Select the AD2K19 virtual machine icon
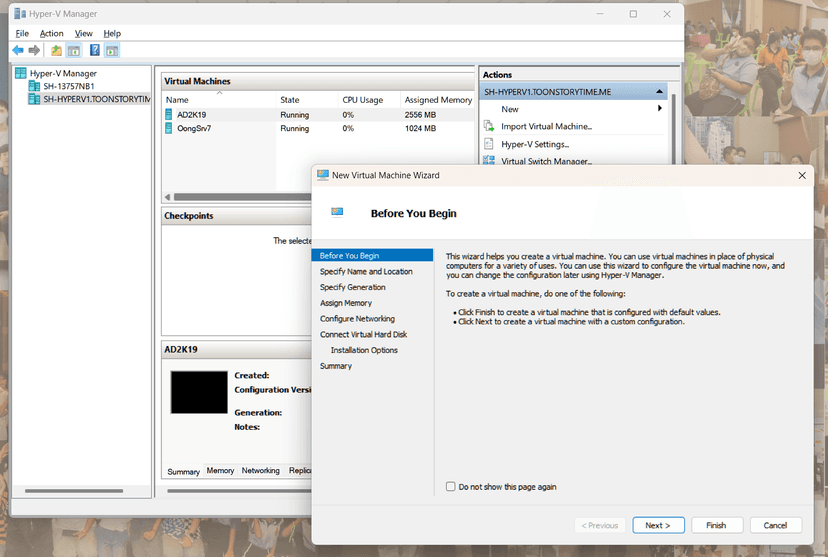828x557 pixels. pyautogui.click(x=169, y=115)
